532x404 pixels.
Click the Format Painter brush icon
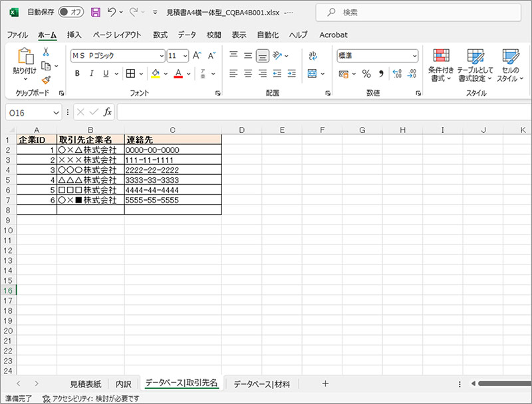tap(46, 80)
